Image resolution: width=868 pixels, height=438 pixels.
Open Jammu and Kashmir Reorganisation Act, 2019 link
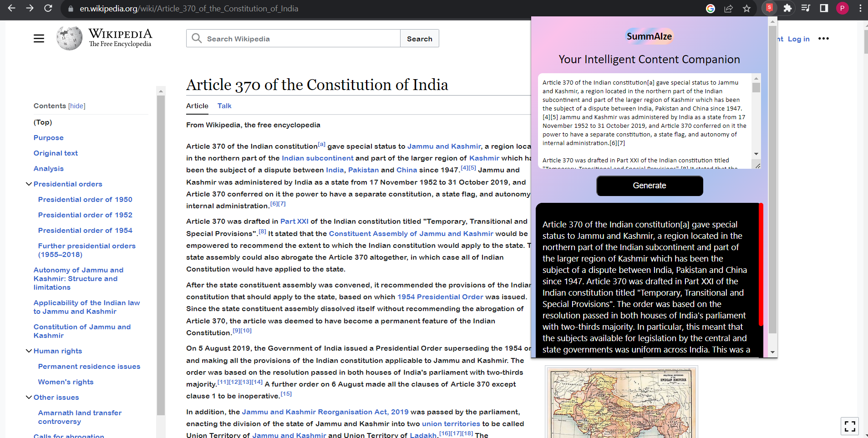(325, 412)
